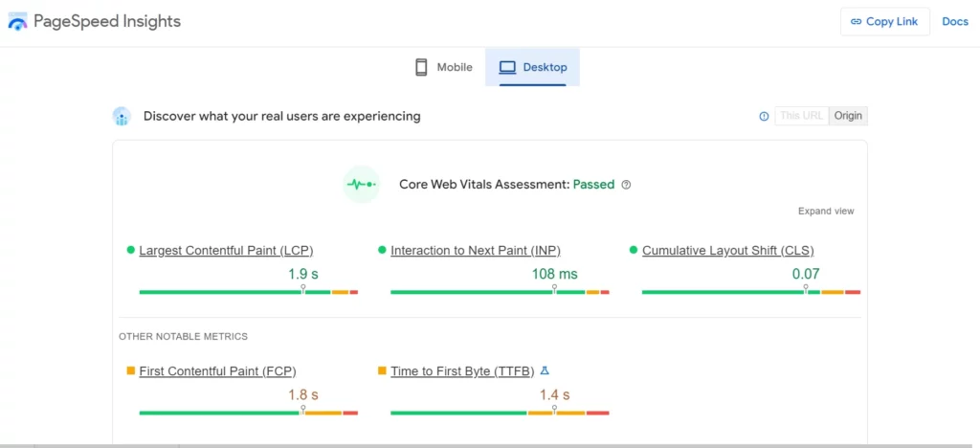Click the OTHER NOTABLE METRICS heading
Viewport: 980px width, 448px height.
pos(183,337)
